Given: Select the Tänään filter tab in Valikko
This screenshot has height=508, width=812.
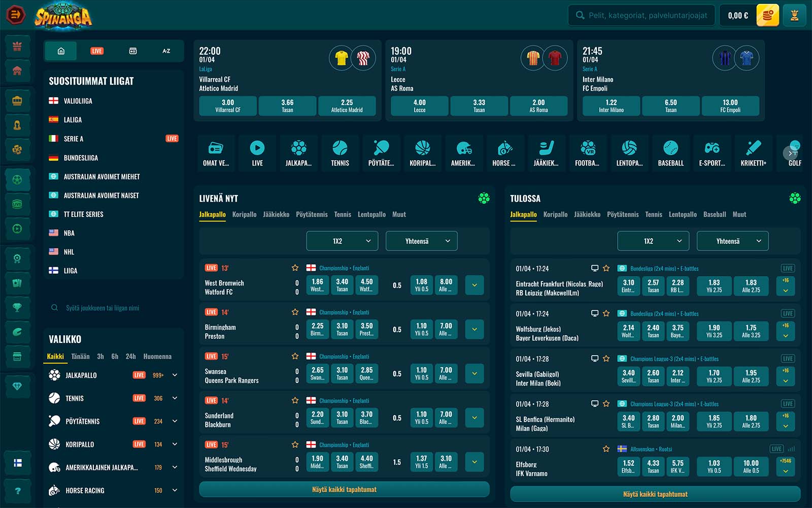Looking at the screenshot, I should [x=80, y=357].
